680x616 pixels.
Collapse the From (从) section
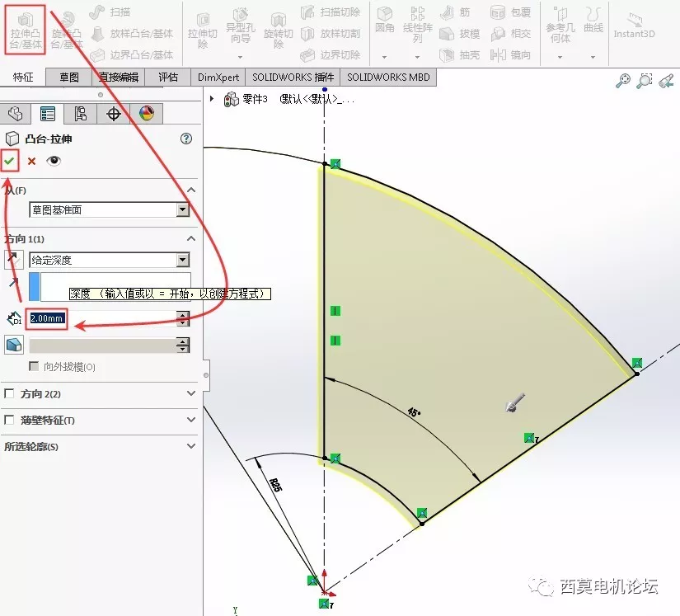pyautogui.click(x=191, y=190)
